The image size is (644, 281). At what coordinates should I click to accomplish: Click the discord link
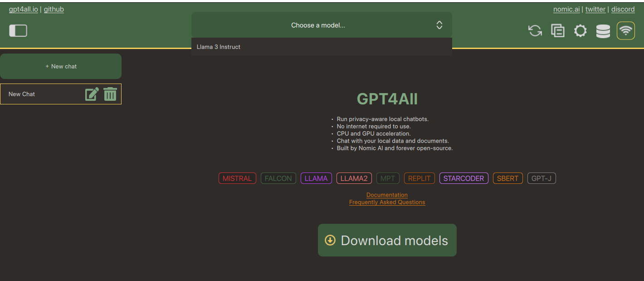(x=623, y=9)
